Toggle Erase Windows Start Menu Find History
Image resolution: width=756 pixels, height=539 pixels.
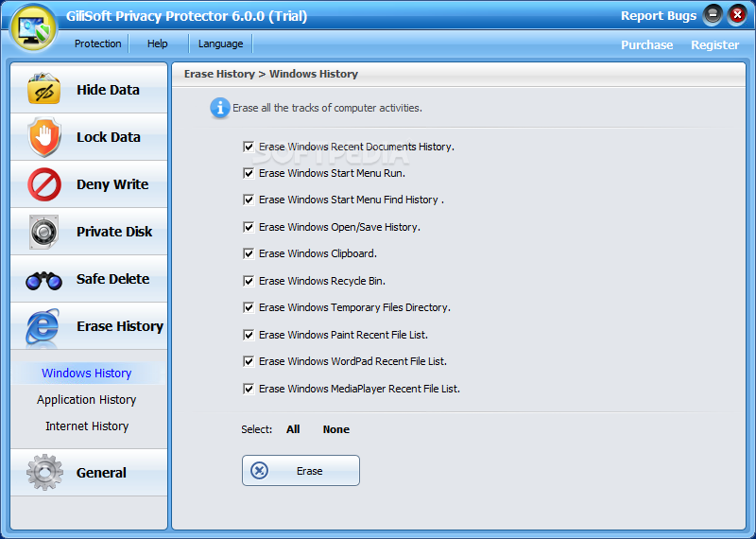coord(249,200)
